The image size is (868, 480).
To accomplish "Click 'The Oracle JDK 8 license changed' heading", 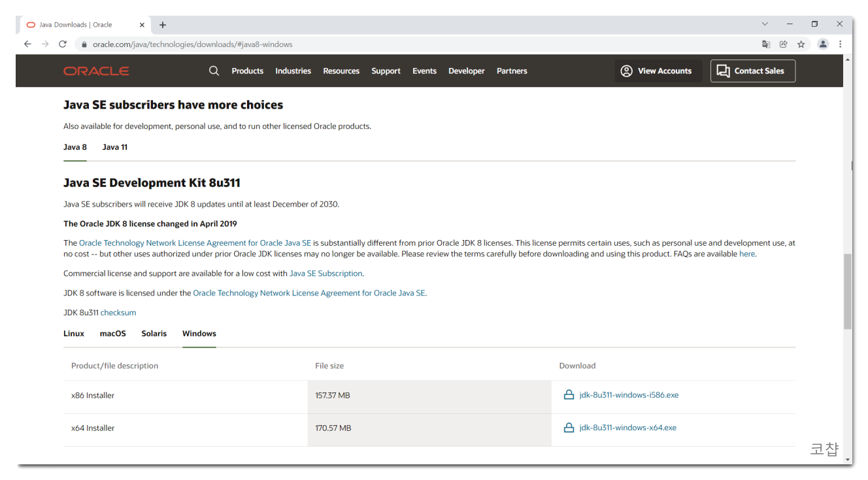I will (150, 224).
